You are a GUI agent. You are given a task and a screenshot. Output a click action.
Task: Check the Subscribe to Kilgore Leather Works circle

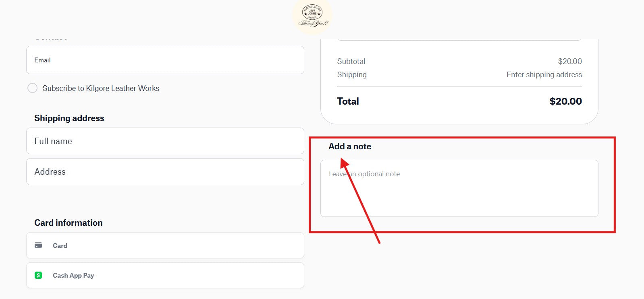pyautogui.click(x=32, y=88)
